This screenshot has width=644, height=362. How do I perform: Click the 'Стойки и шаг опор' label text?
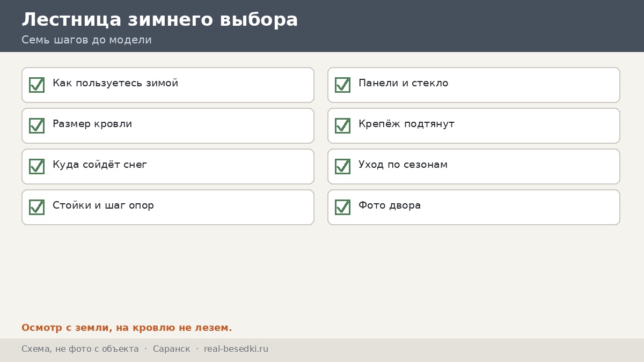pos(103,205)
